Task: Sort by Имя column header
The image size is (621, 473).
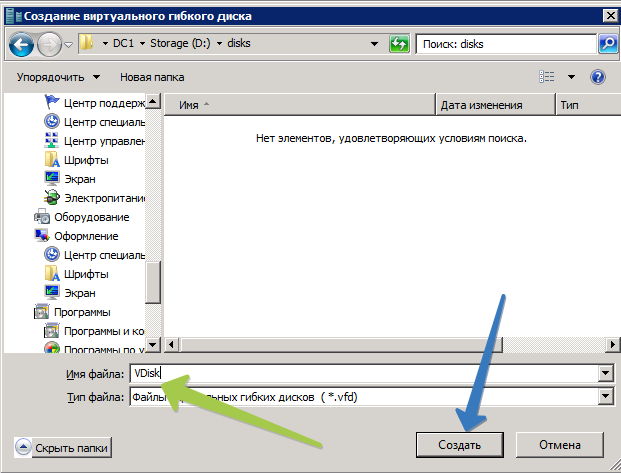Action: pyautogui.click(x=299, y=105)
